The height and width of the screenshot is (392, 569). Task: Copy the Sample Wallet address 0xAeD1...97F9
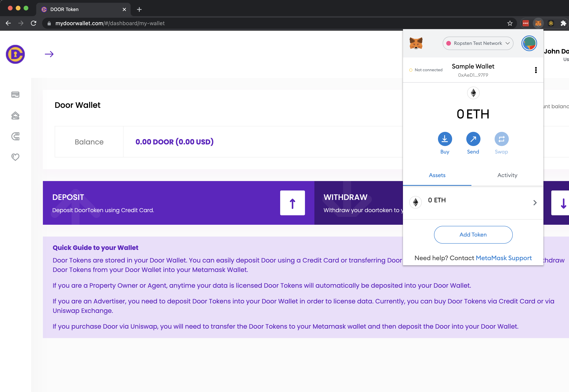pos(473,75)
